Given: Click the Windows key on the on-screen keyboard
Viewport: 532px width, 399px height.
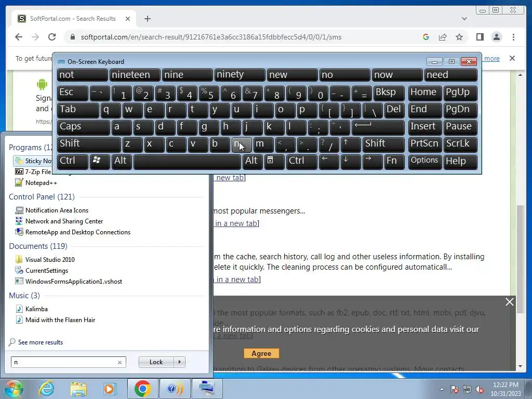Looking at the screenshot, I should (x=99, y=162).
